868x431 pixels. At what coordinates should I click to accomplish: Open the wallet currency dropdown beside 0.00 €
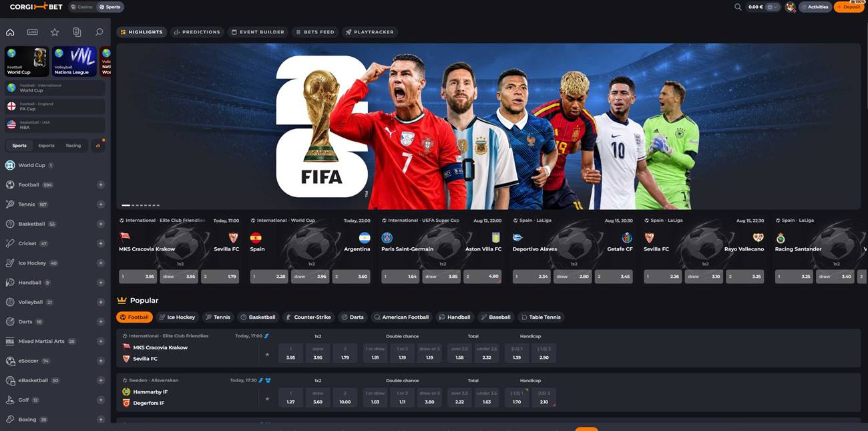773,7
